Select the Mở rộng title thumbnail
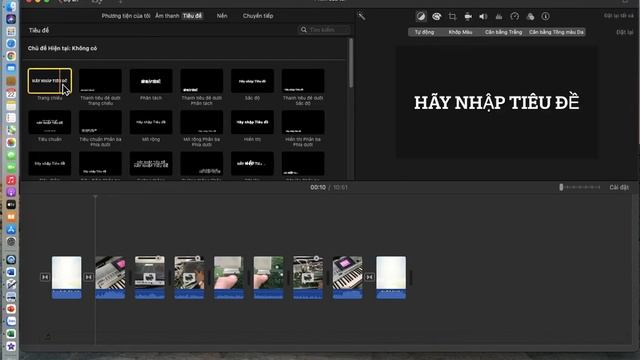The height and width of the screenshot is (360, 640). pos(151,122)
